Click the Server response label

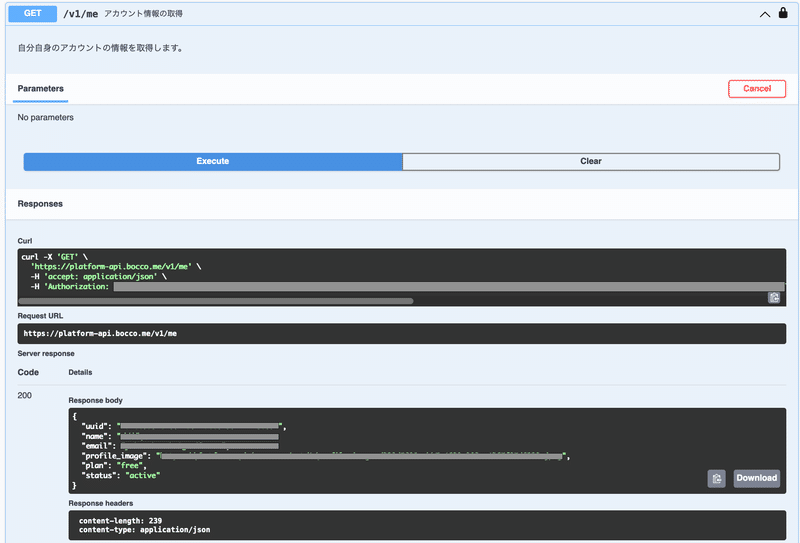[x=46, y=354]
